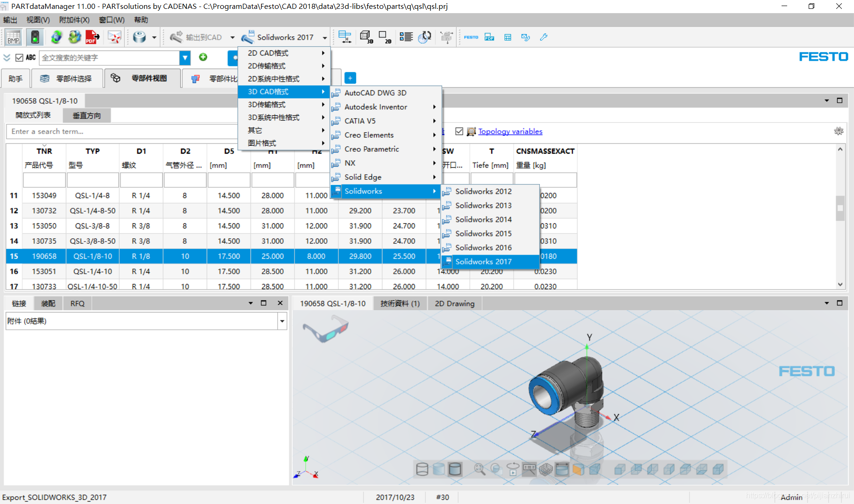Open the table panel options arrow
This screenshot has width=854, height=504.
[826, 100]
